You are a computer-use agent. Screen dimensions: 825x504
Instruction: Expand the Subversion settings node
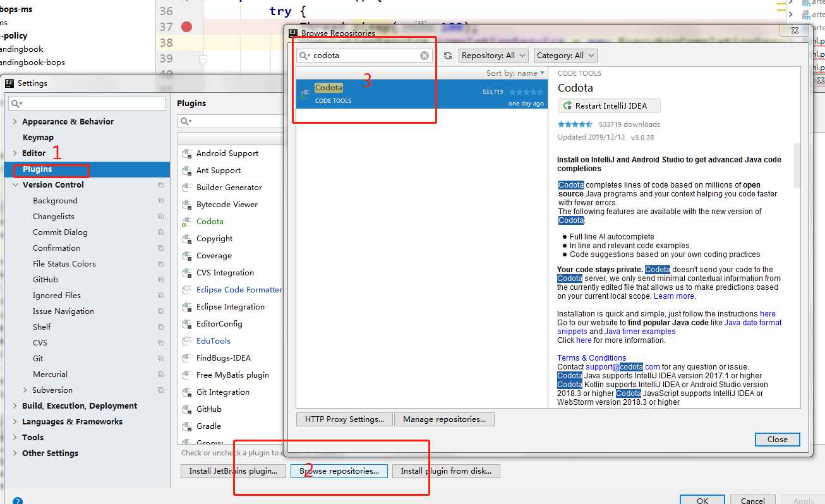pos(25,390)
